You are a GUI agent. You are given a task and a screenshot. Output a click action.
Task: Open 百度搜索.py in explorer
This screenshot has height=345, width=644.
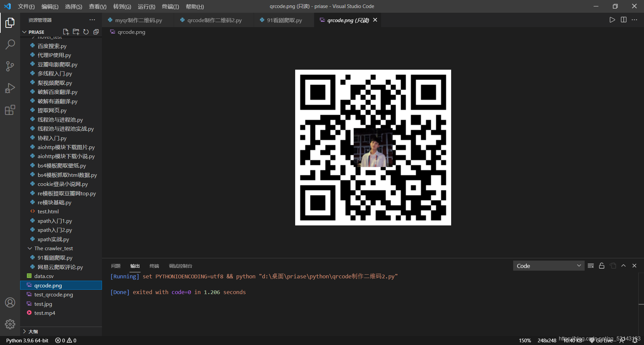pyautogui.click(x=61, y=46)
